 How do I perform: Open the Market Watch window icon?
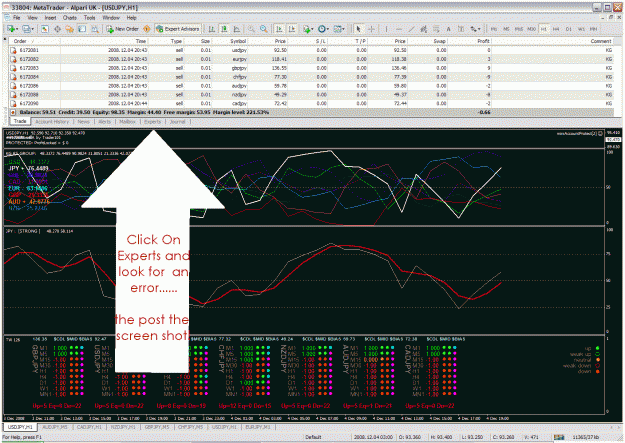(x=45, y=29)
